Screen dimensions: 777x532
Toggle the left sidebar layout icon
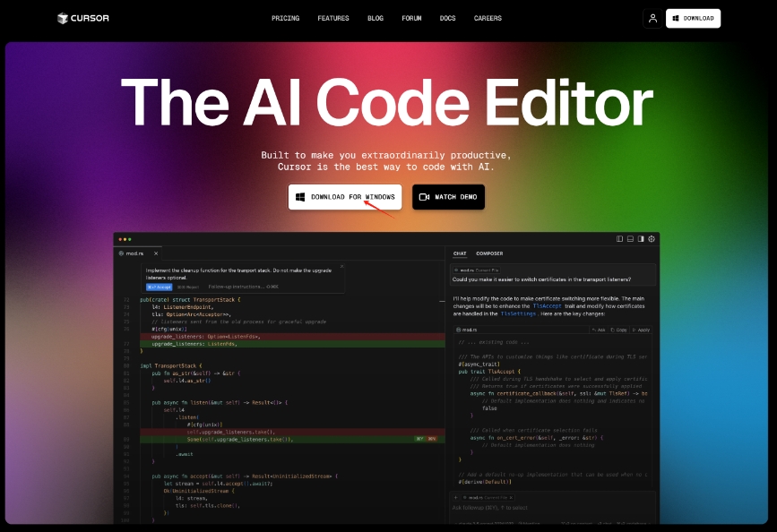click(x=619, y=239)
